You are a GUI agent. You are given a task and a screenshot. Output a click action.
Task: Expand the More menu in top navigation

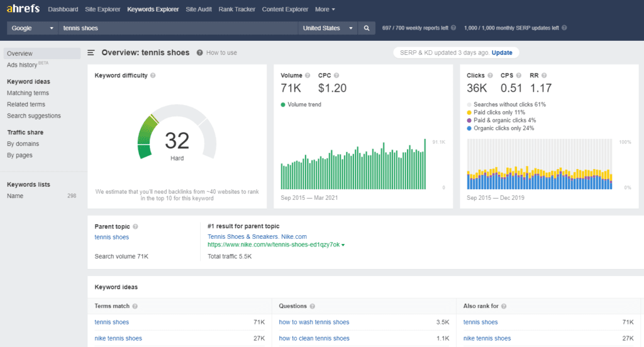tap(325, 9)
